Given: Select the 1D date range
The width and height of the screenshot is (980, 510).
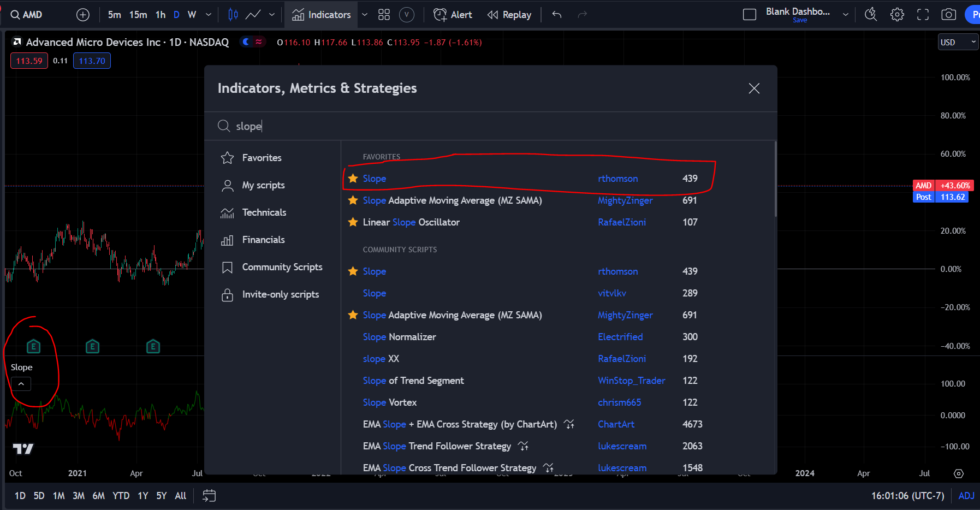Looking at the screenshot, I should click(20, 496).
